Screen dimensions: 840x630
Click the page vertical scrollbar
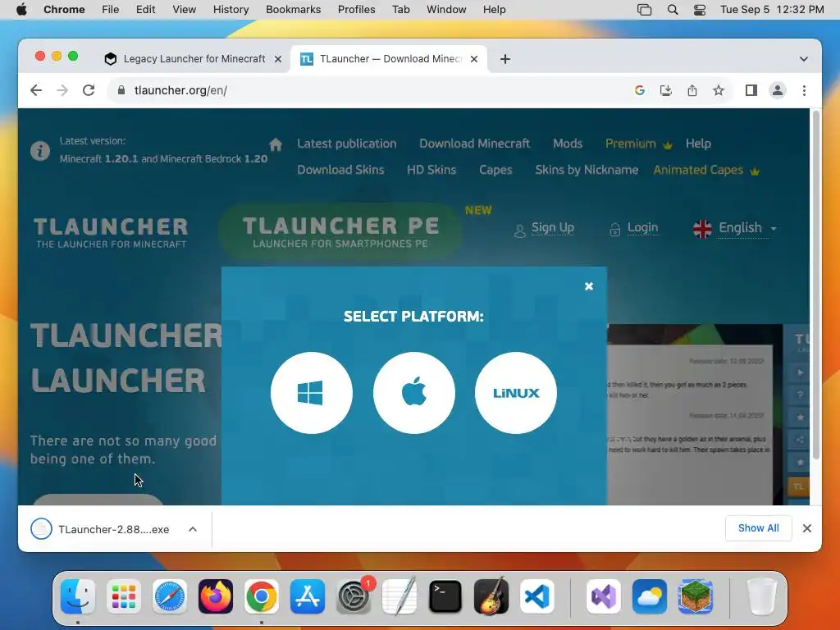point(816,284)
